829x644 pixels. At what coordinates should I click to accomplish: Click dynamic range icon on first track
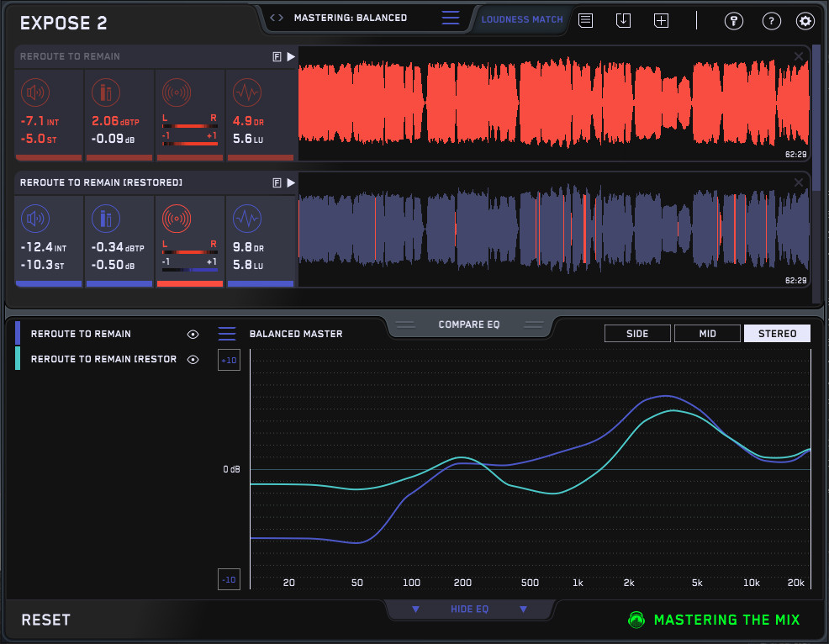[246, 92]
